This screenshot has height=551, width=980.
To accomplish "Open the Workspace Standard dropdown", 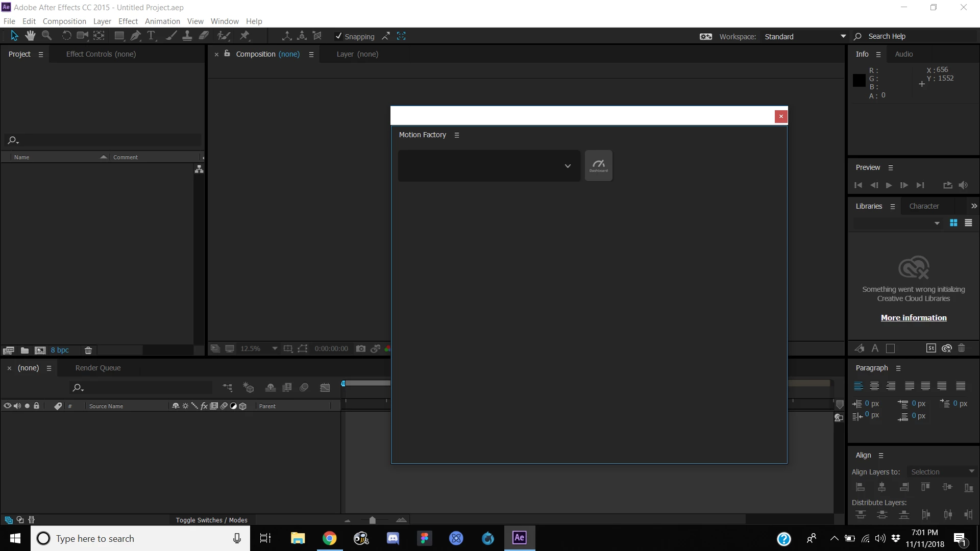I will (x=804, y=37).
